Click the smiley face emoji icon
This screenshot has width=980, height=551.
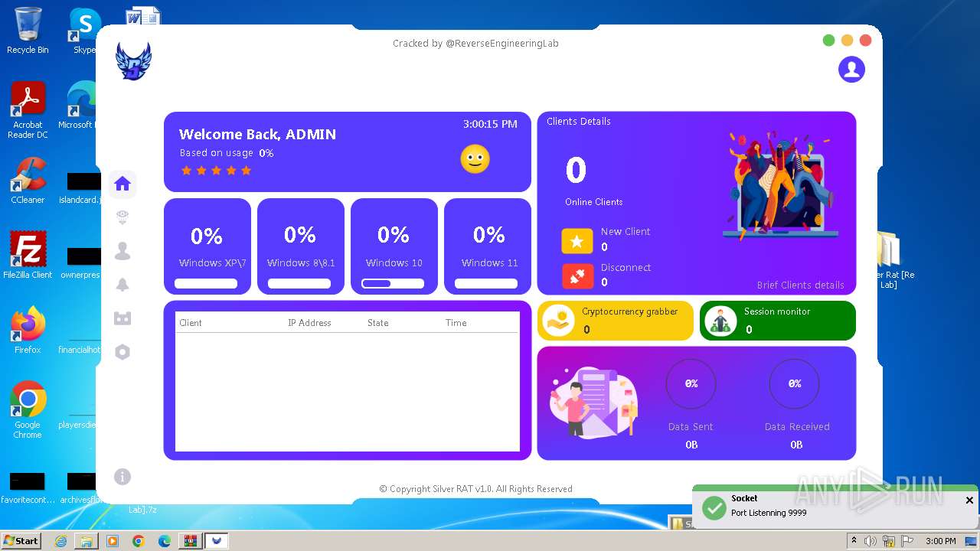click(475, 158)
